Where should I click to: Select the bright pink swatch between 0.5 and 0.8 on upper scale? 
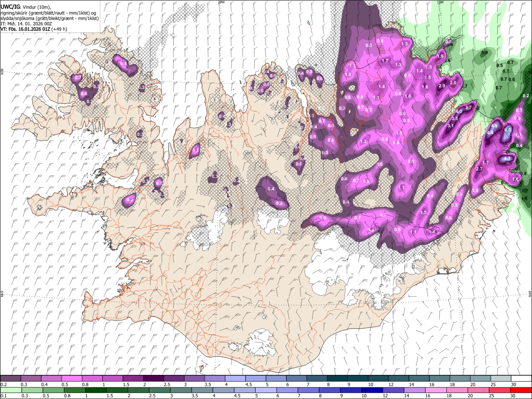[72, 378]
